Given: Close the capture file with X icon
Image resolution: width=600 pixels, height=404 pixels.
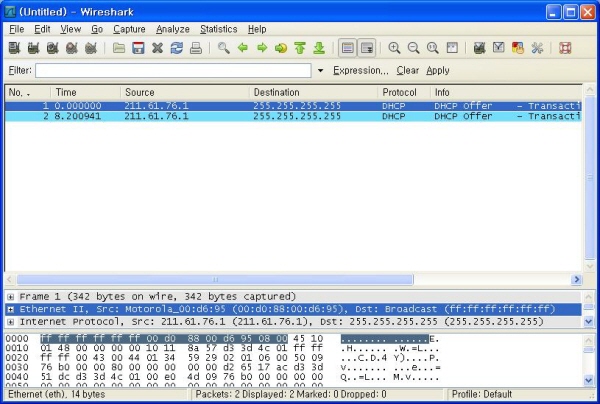Looking at the screenshot, I should coord(157,48).
